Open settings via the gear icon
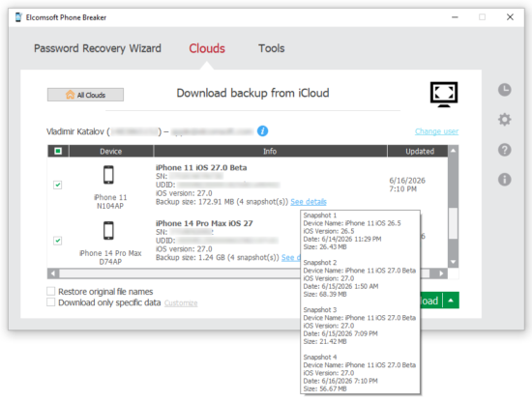Viewport: 532px width, 402px height. click(x=505, y=120)
